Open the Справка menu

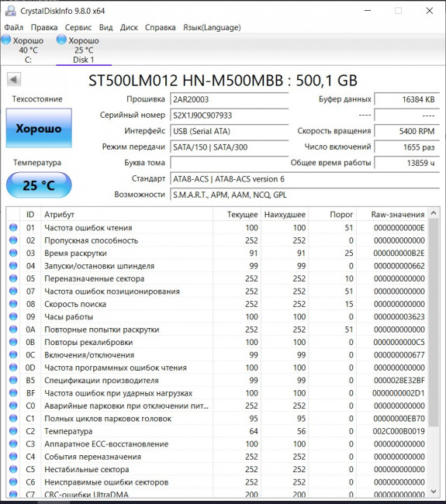(x=160, y=28)
